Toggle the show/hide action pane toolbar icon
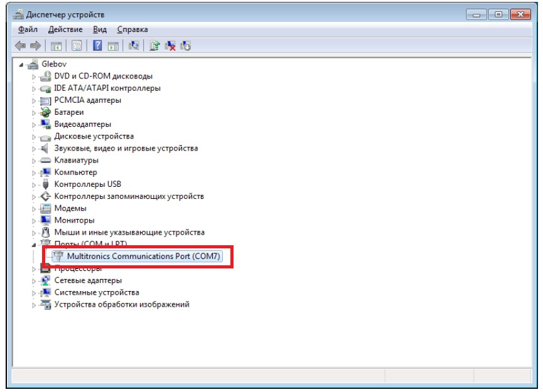The width and height of the screenshot is (543, 392). click(113, 46)
